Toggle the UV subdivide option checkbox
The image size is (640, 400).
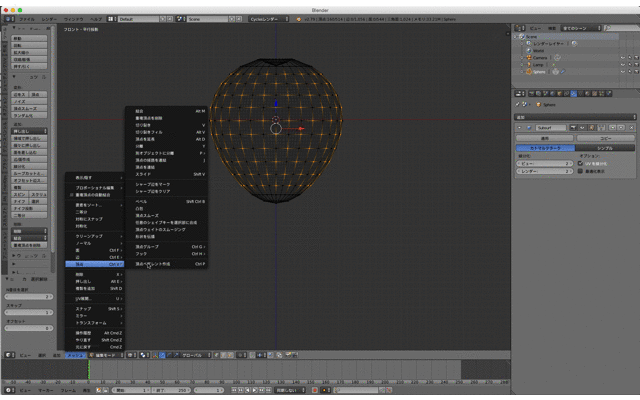tap(581, 162)
